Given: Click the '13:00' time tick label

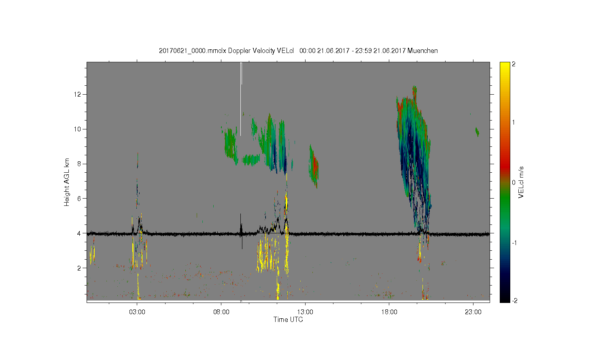Looking at the screenshot, I should coord(305,313).
